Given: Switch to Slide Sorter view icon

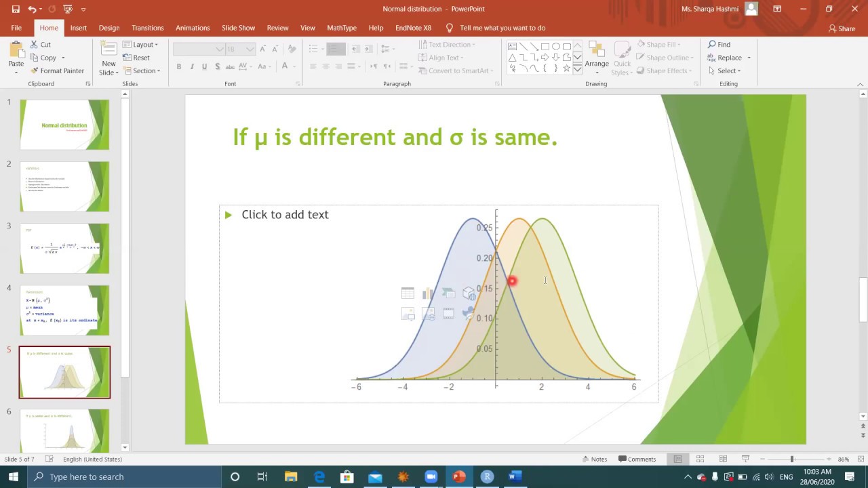Looking at the screenshot, I should click(x=701, y=459).
